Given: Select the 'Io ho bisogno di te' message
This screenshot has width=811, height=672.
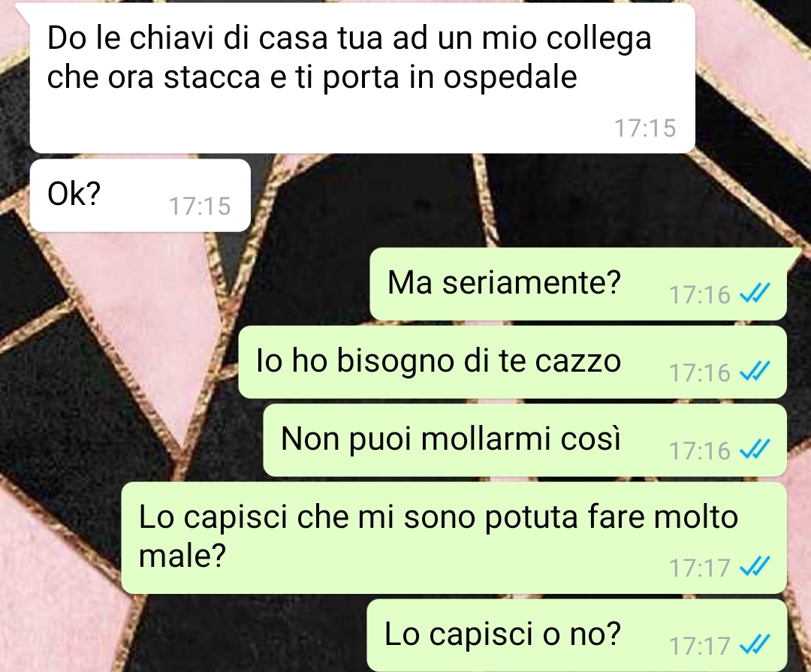Looking at the screenshot, I should [513, 362].
